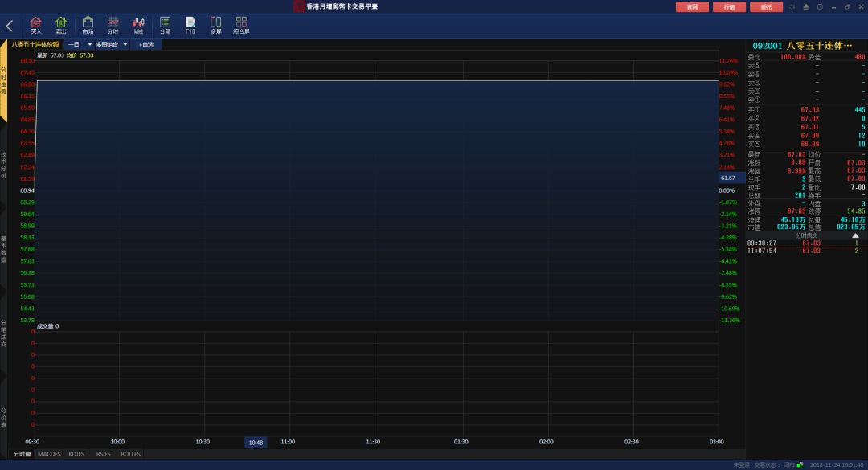Add stock via +自选 button
Image resolution: width=868 pixels, height=470 pixels.
[x=146, y=44]
